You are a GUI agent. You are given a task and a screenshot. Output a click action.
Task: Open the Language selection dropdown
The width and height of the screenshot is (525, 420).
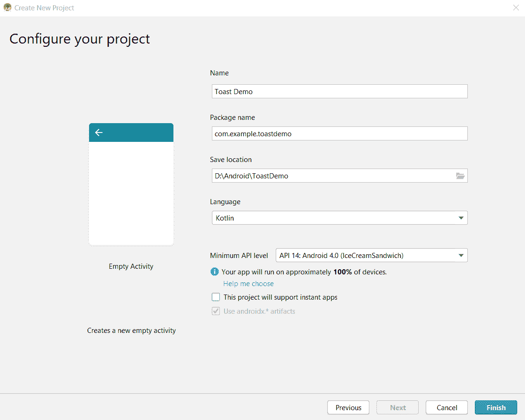[339, 218]
